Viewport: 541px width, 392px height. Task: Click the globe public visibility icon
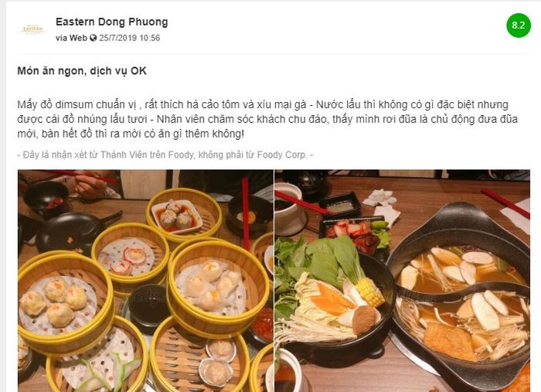(94, 38)
